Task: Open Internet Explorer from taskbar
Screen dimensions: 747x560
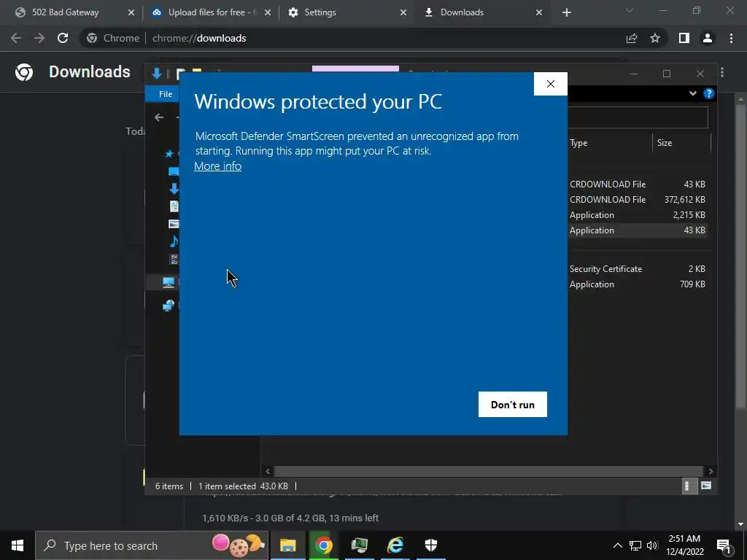Action: tap(395, 545)
